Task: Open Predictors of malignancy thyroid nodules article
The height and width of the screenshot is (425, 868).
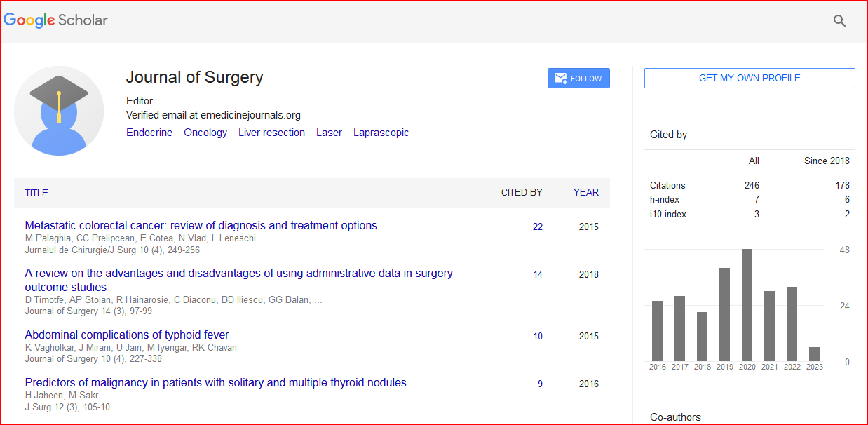Action: coord(215,383)
